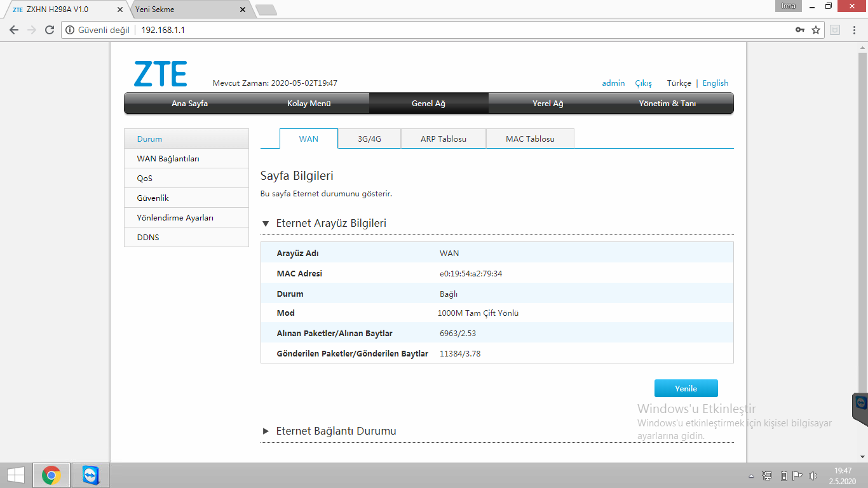Click the İrma profile button in title bar
Screen dimensions: 868x488
click(788, 6)
